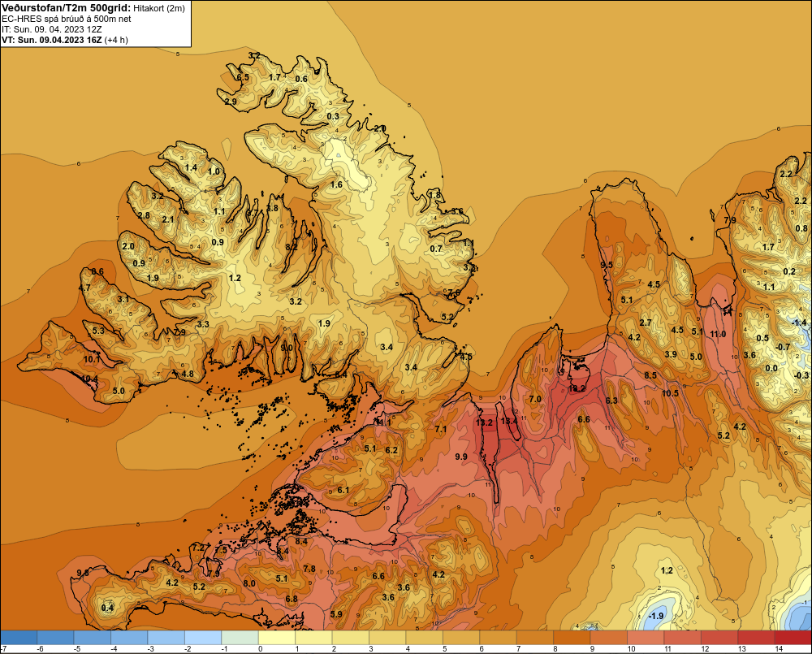Click the 6.2 temperature value
Image resolution: width=812 pixels, height=654 pixels.
[391, 450]
